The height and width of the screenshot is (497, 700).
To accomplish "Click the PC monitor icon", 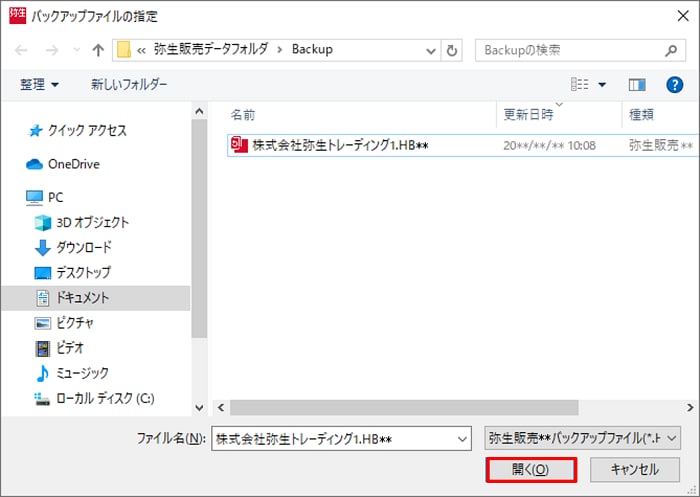I will click(x=34, y=197).
